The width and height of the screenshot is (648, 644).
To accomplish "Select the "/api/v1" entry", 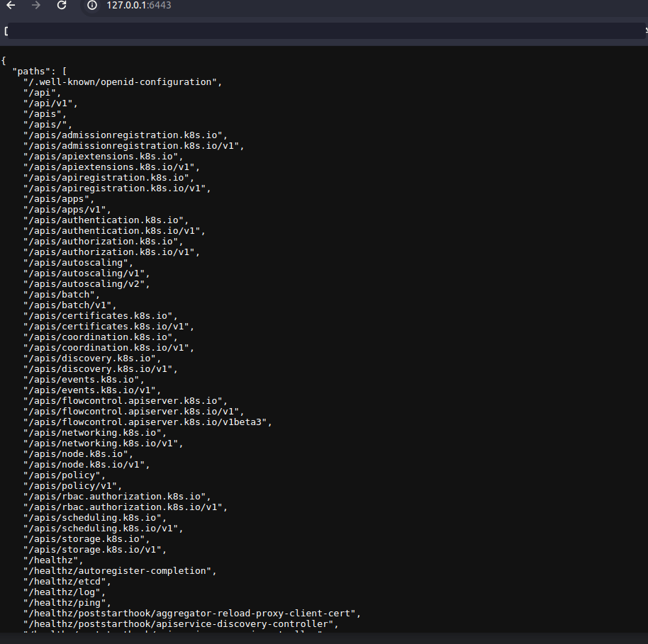I will [49, 103].
